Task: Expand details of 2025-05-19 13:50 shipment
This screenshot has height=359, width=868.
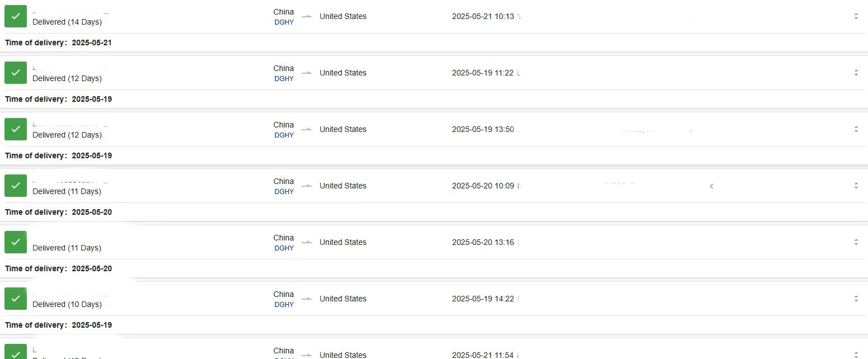Action: click(856, 129)
